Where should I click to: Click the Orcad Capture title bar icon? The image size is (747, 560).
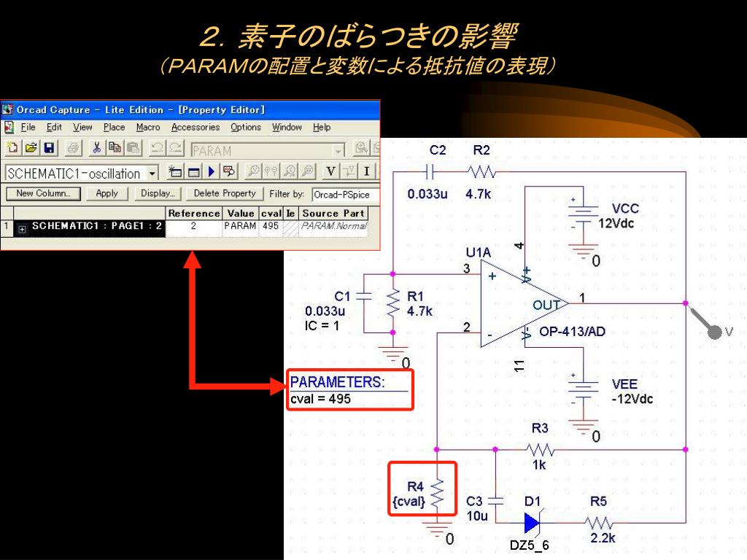click(x=7, y=109)
